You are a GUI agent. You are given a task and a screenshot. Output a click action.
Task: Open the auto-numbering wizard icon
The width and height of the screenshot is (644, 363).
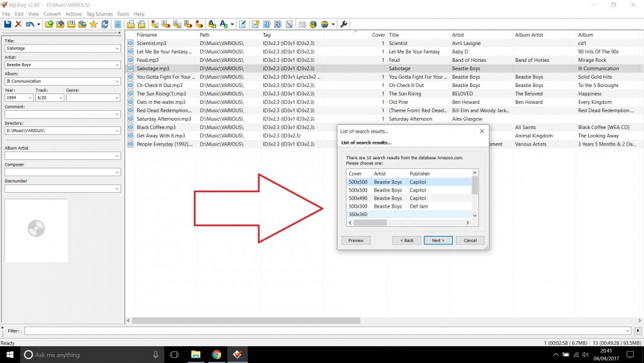click(x=289, y=25)
